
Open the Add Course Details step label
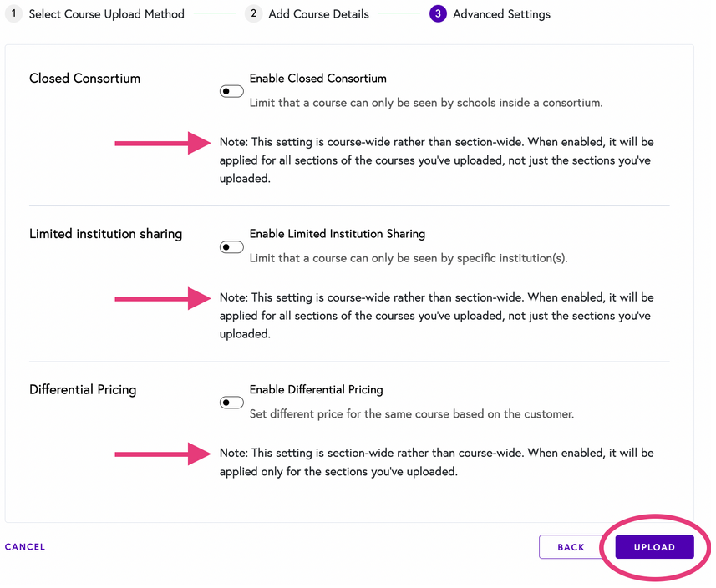coord(318,14)
